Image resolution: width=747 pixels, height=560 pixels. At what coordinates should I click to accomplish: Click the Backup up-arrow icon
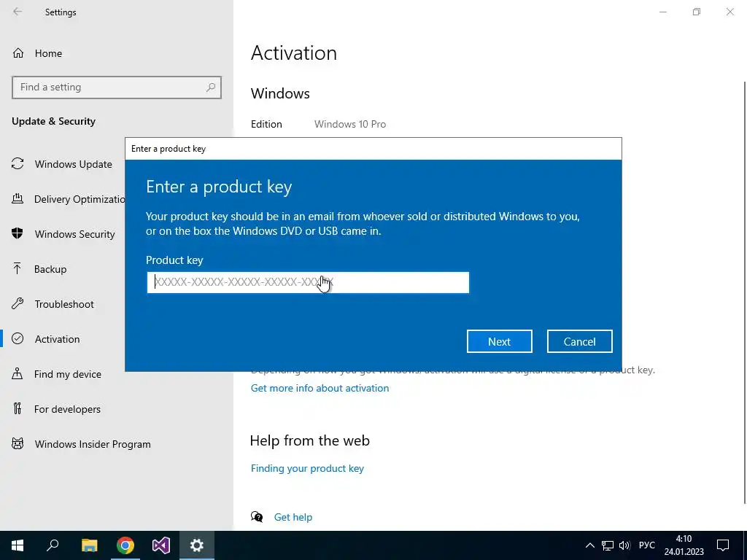pos(18,268)
